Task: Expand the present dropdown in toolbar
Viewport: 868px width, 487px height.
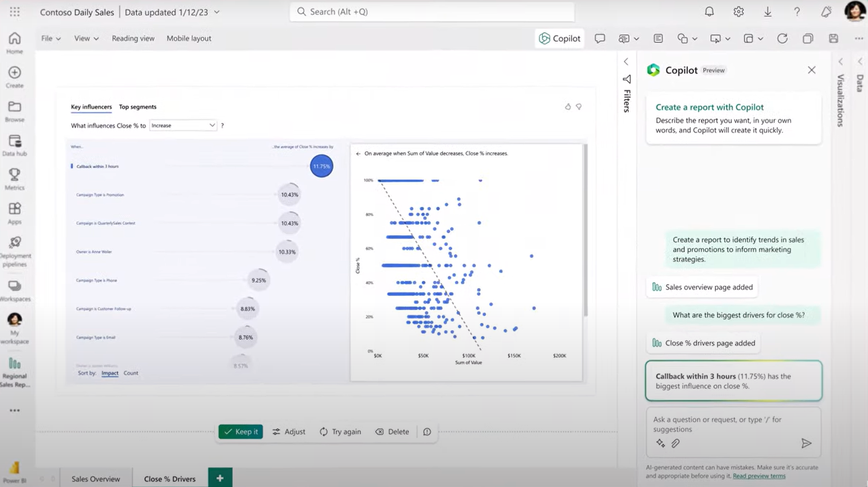Action: (x=727, y=39)
